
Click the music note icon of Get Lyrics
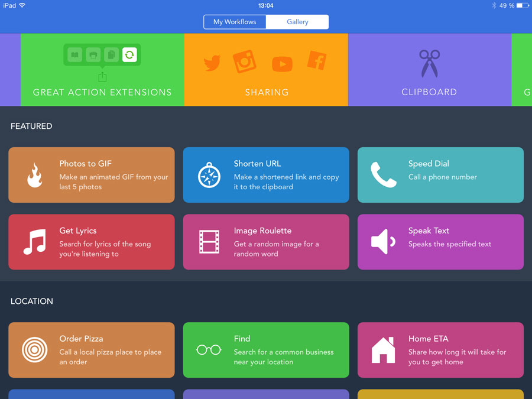click(x=35, y=242)
